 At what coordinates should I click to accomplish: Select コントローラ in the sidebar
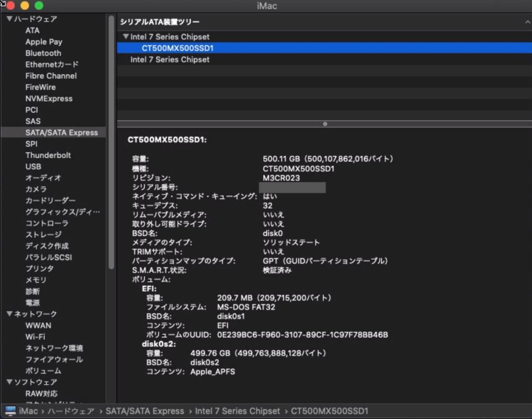[x=47, y=223]
